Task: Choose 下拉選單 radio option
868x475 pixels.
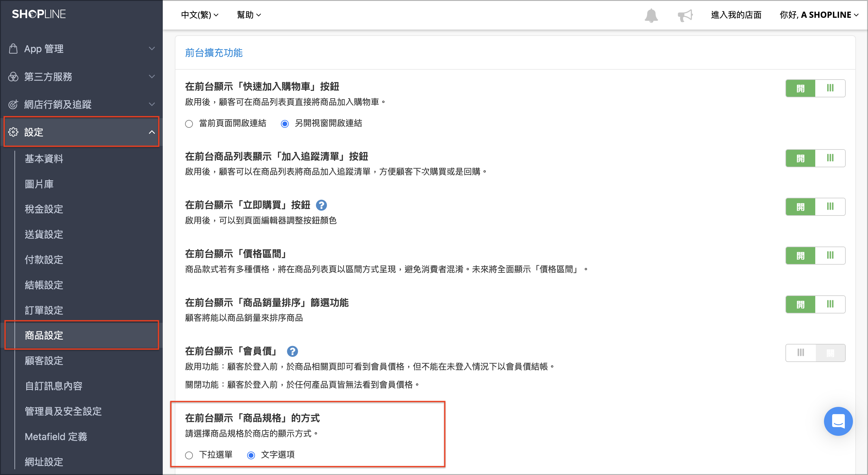Action: pos(189,455)
